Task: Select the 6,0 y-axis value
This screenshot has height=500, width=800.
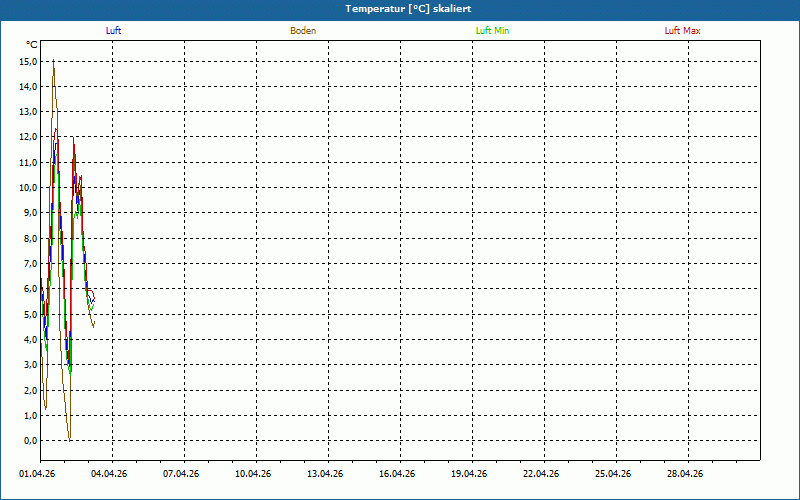Action: [x=31, y=289]
